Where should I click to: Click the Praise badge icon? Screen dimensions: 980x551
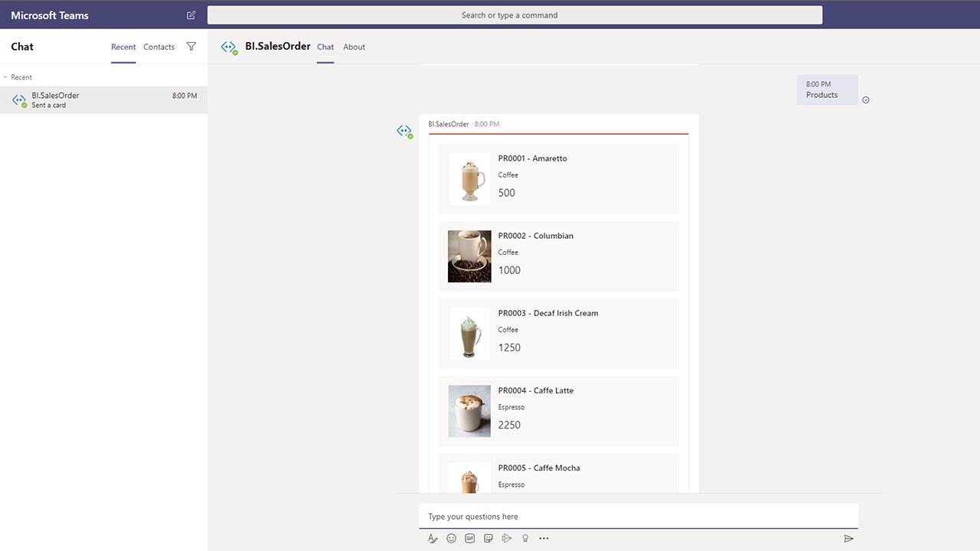click(525, 539)
